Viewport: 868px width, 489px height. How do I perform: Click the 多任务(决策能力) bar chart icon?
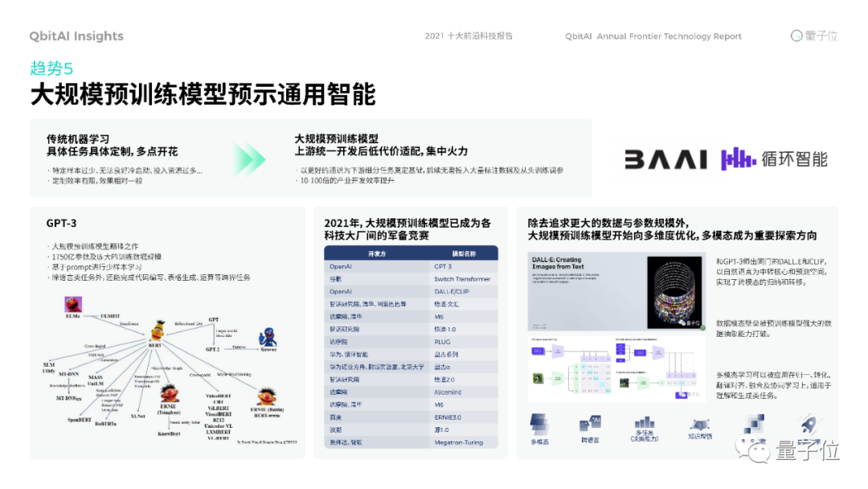645,422
